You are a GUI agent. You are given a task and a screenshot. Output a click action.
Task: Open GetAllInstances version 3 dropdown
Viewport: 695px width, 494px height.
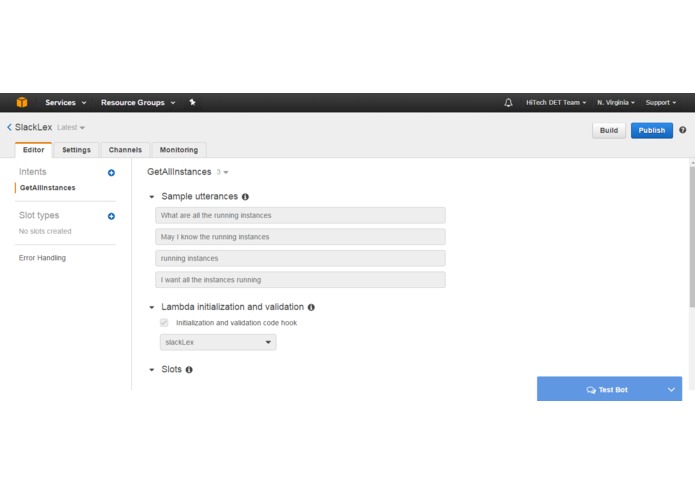(x=223, y=172)
